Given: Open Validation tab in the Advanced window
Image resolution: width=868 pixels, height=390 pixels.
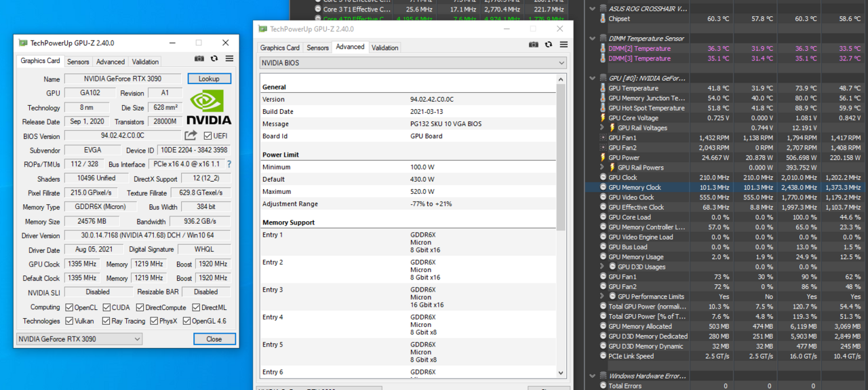Looking at the screenshot, I should [x=384, y=47].
